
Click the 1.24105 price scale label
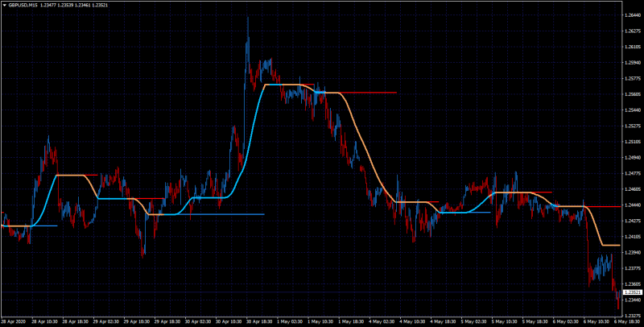coord(633,237)
